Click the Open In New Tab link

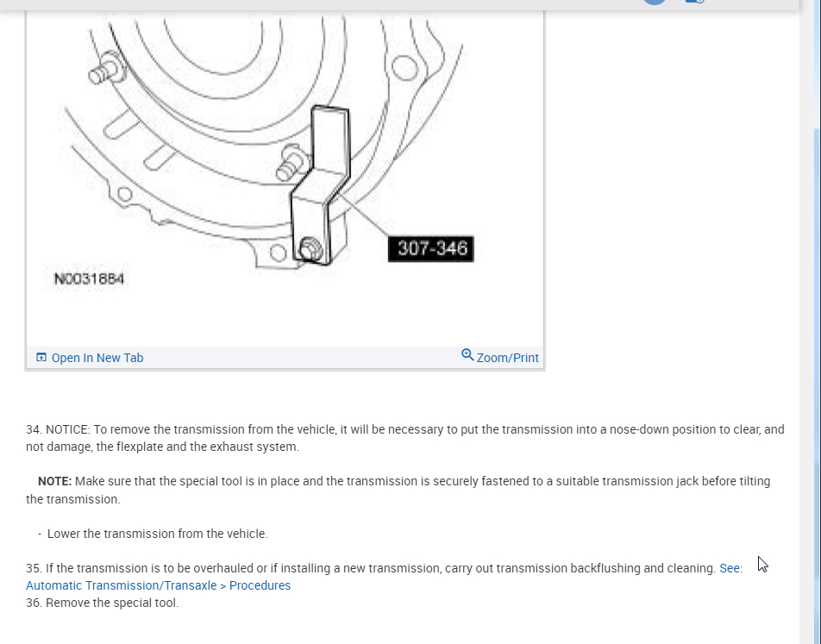point(97,358)
